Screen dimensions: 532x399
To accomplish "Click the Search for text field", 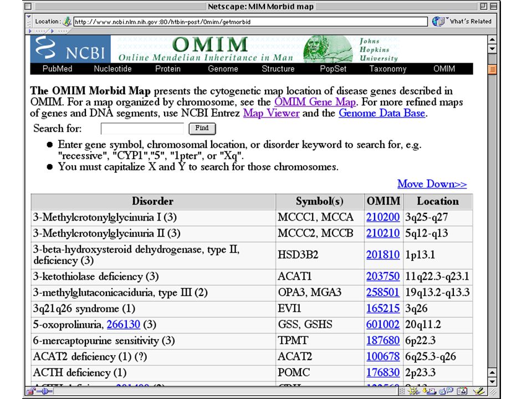I will [x=142, y=129].
